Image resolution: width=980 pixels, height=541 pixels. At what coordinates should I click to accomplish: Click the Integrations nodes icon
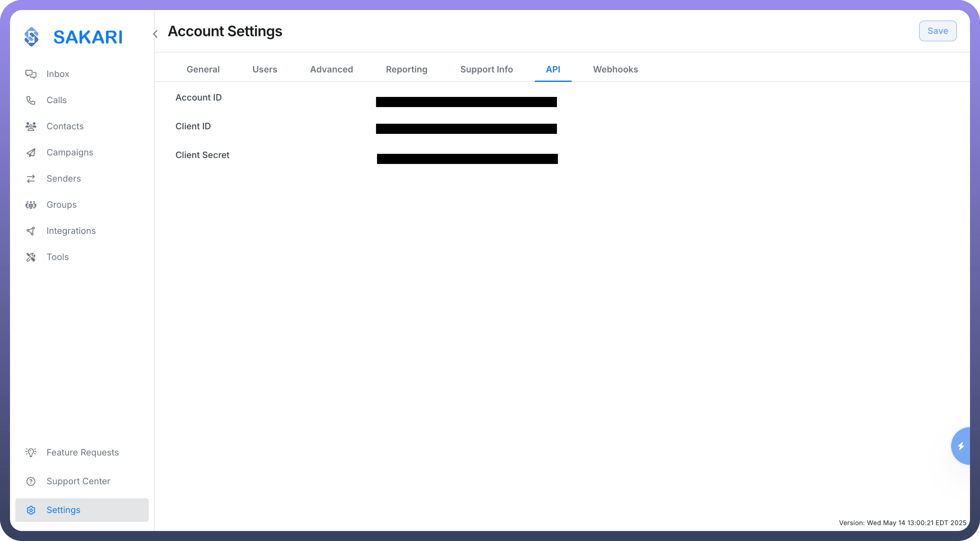point(31,231)
